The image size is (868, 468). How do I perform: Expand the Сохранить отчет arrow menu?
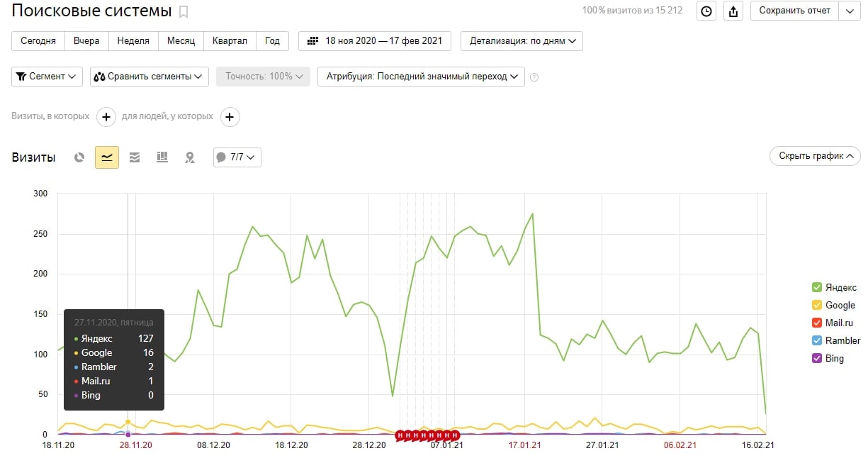click(x=850, y=11)
